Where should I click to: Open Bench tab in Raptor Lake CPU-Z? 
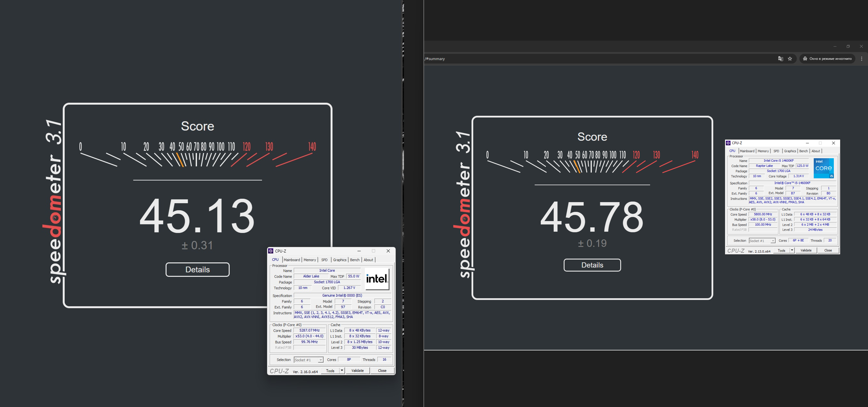803,151
